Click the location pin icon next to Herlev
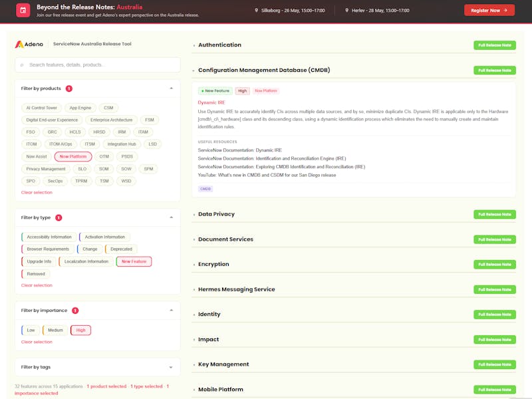Viewport: 532px width, 399px height. (x=346, y=11)
